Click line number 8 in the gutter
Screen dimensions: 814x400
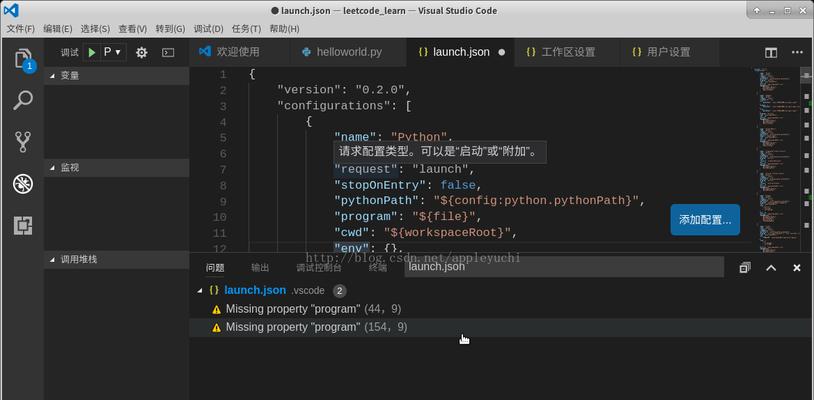222,185
